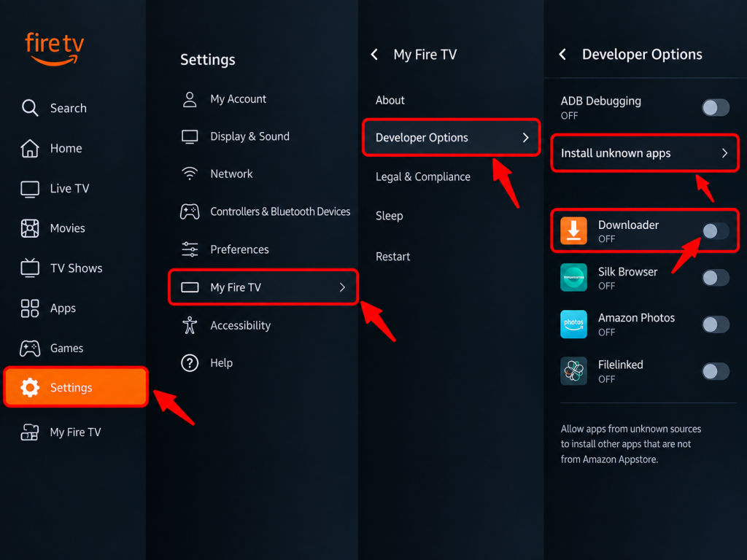Select Live TV in the sidebar
747x560 pixels.
point(69,189)
